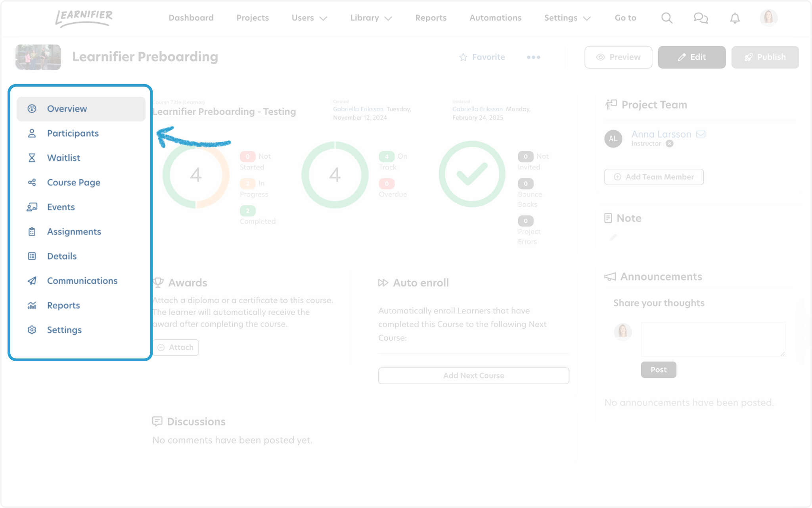The image size is (812, 508).
Task: Click the envelope icon next to Anna Larsson
Action: [x=701, y=134]
